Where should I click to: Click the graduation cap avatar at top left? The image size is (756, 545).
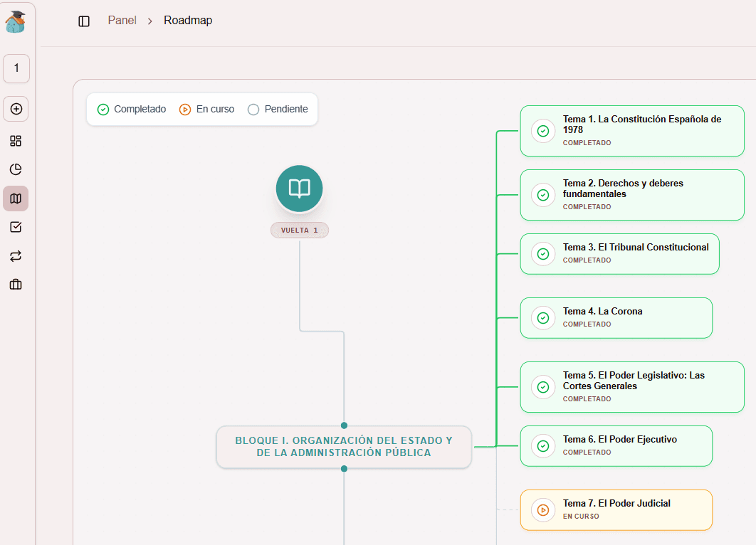tap(15, 22)
